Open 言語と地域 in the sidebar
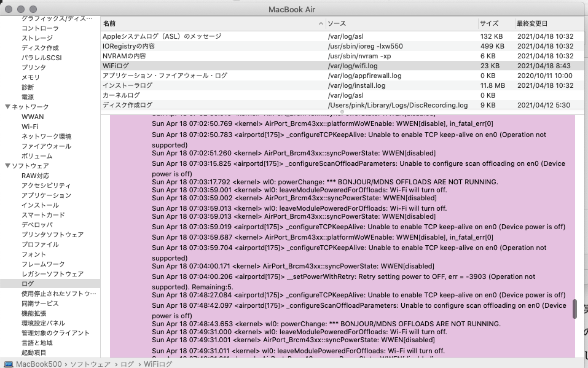Screen dimensions: 588x368 (x=37, y=343)
